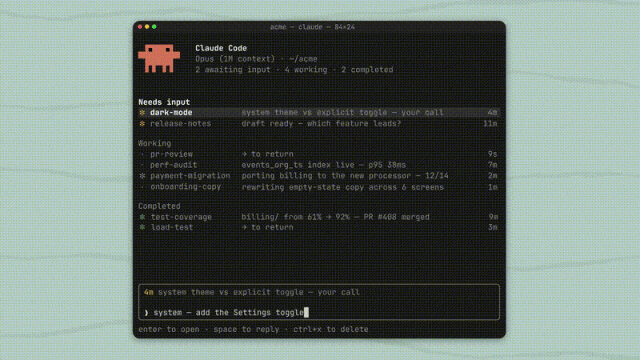Click the 'ctrl+x to delete' hint
The width and height of the screenshot is (640, 360).
click(x=331, y=329)
